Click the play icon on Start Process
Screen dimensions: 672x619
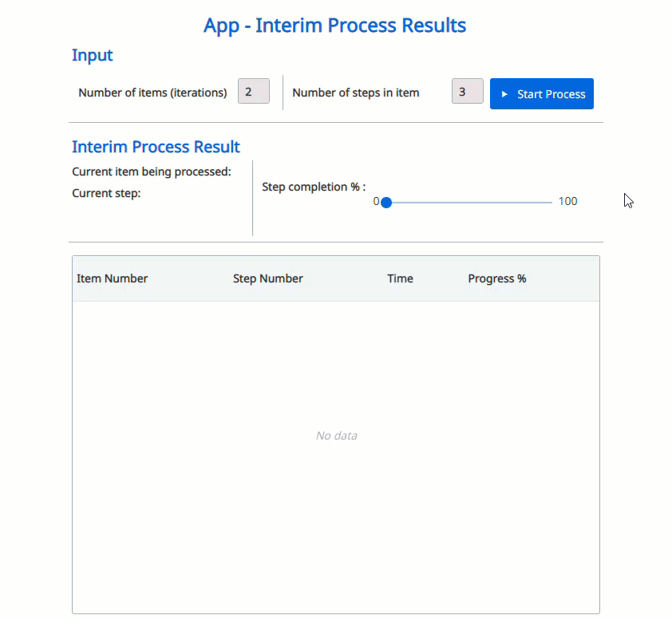(x=504, y=94)
